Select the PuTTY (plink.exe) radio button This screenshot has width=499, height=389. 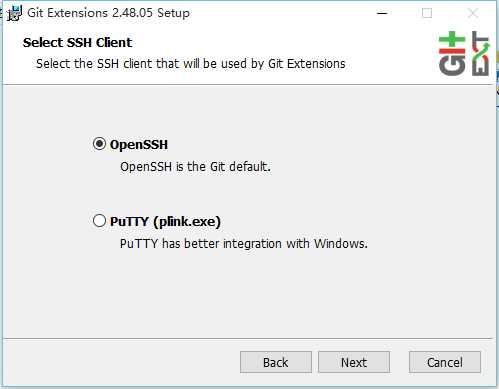point(99,221)
